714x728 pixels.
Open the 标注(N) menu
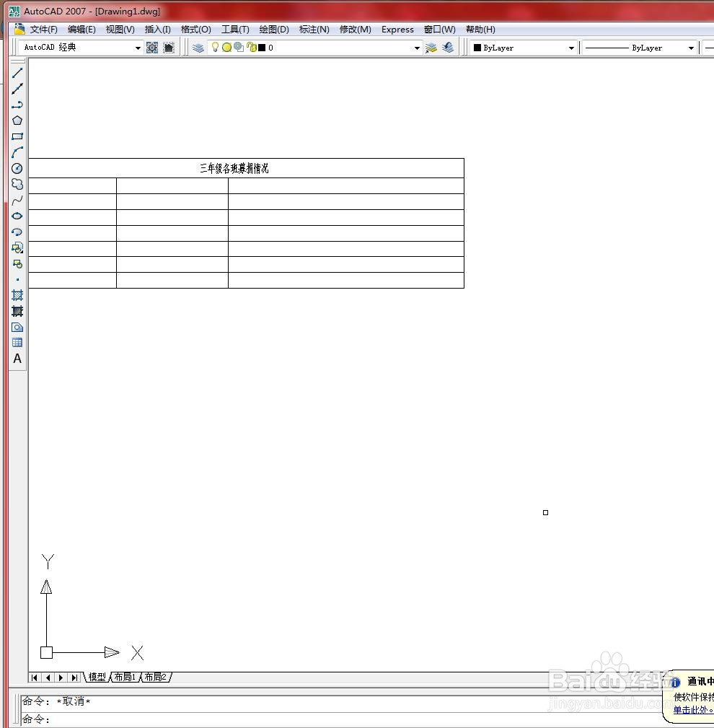(314, 30)
